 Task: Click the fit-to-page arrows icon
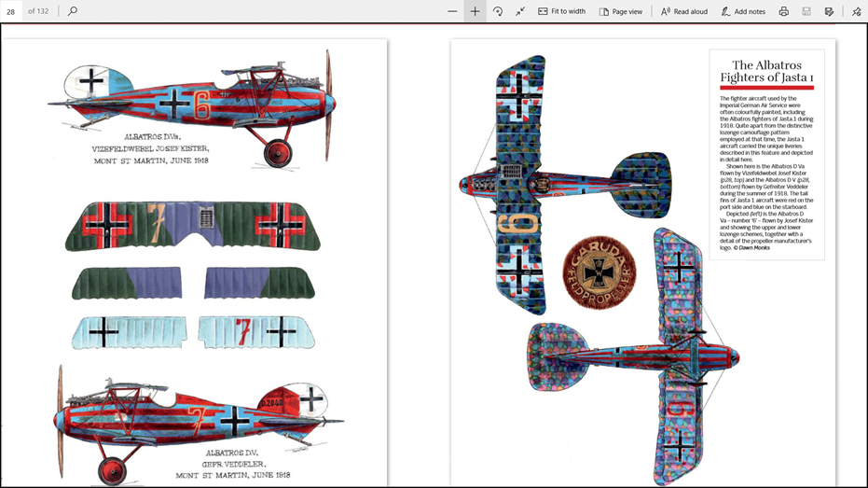point(520,11)
